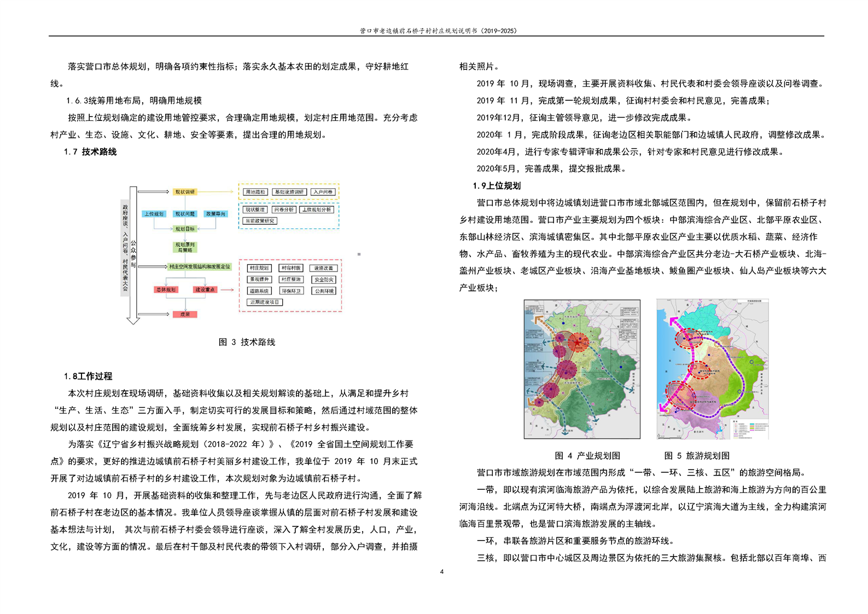868x614 pixels.
Task: Click the '近期建设项目' box in flowchart
Action: click(x=265, y=302)
